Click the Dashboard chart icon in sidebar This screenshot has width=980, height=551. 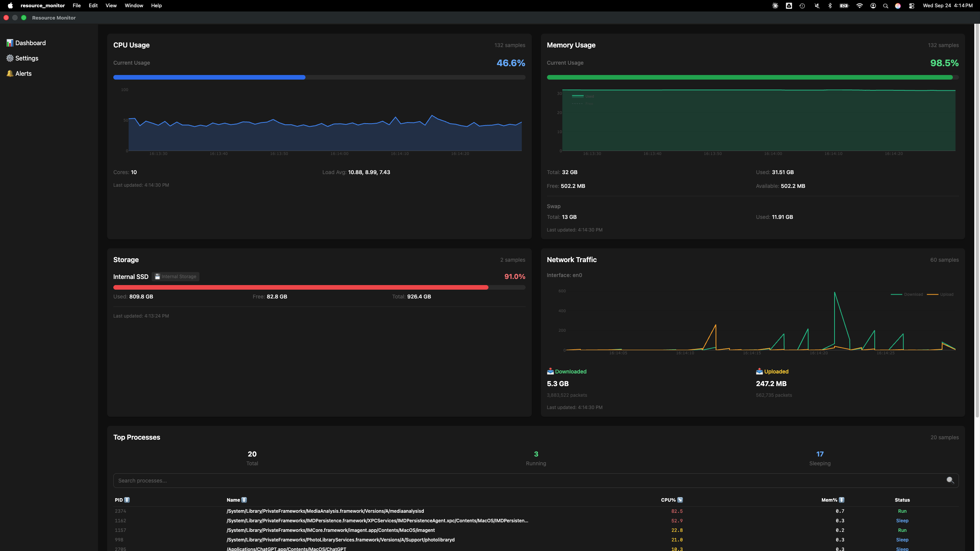[x=10, y=43]
